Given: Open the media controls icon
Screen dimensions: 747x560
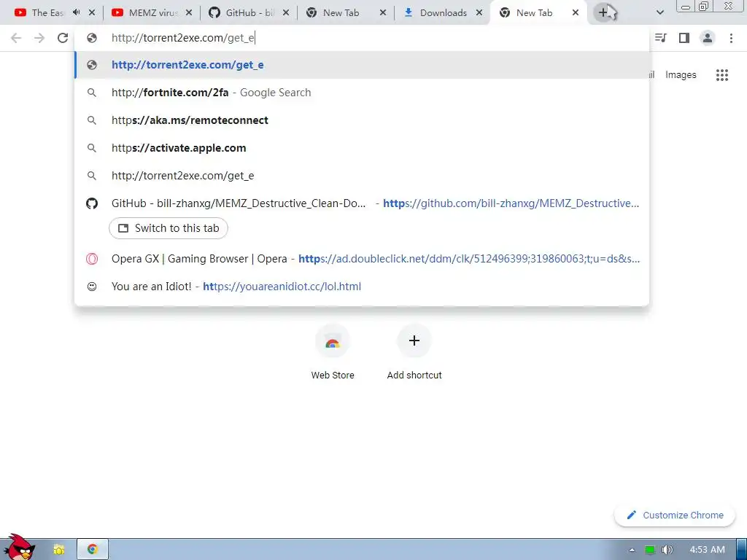Looking at the screenshot, I should 661,38.
